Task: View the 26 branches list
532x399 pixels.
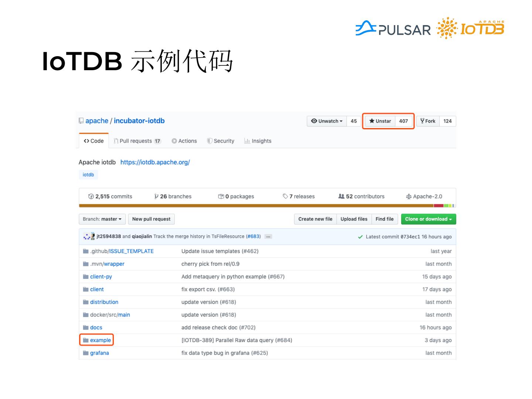Action: point(173,197)
